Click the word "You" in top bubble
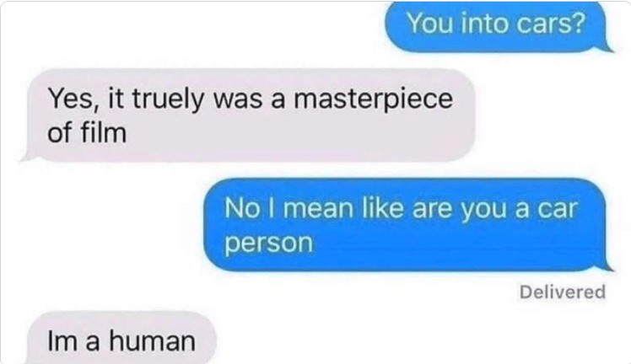Viewport: 631px width, 364px height. 430,24
